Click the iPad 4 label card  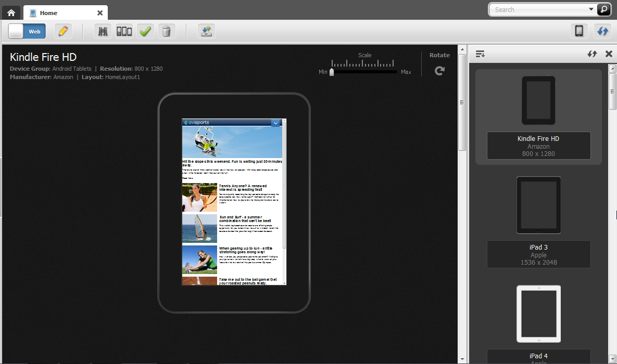(x=538, y=357)
